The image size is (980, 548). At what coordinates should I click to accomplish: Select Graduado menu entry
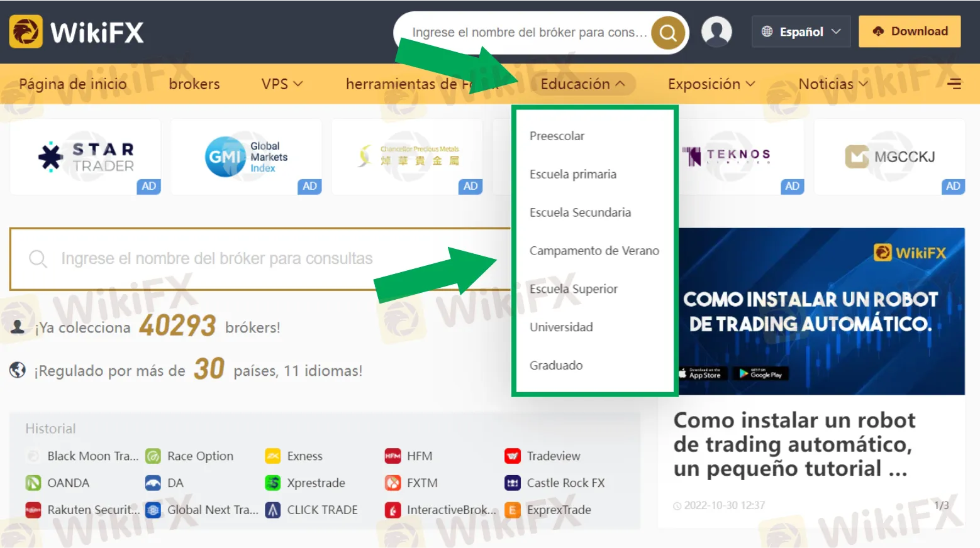(x=556, y=365)
